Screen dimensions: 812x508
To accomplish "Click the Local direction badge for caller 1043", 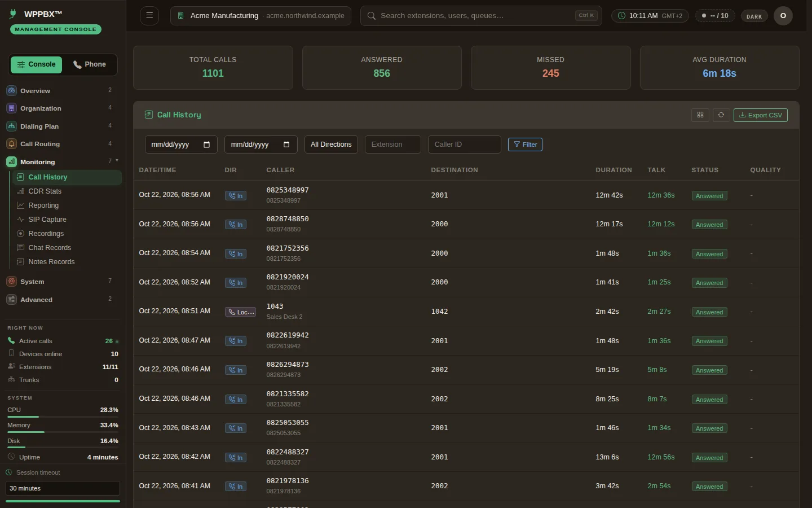I will (x=240, y=312).
